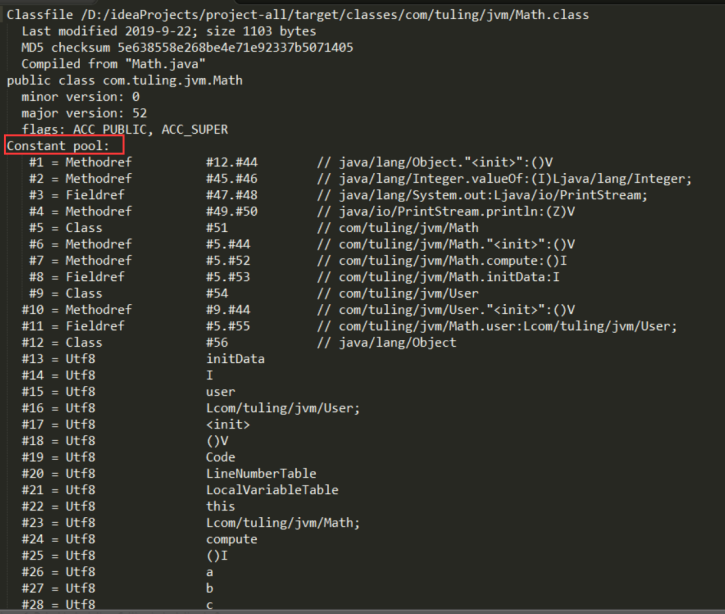Viewport: 725px width, 614px height.
Task: Click the PrintStream.println comment text
Action: coord(457,212)
